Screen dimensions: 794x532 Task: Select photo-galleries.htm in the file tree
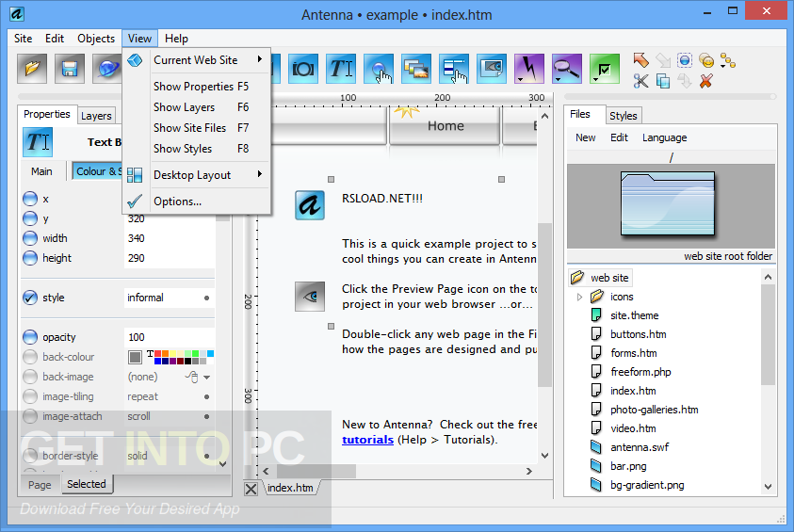[x=654, y=410]
